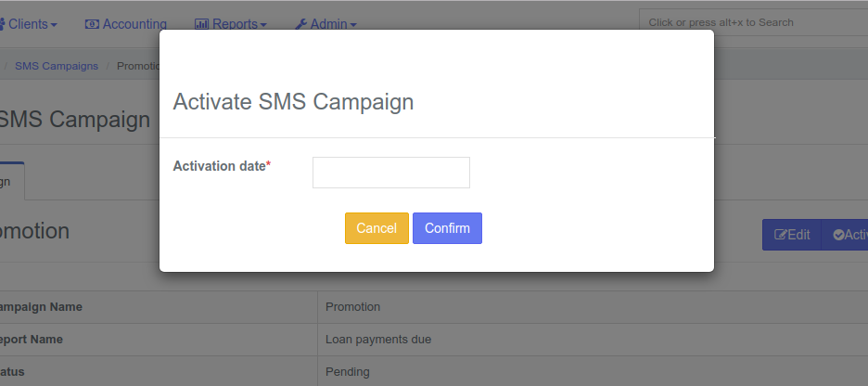Click the Edit button label text
The image size is (868, 386).
798,235
